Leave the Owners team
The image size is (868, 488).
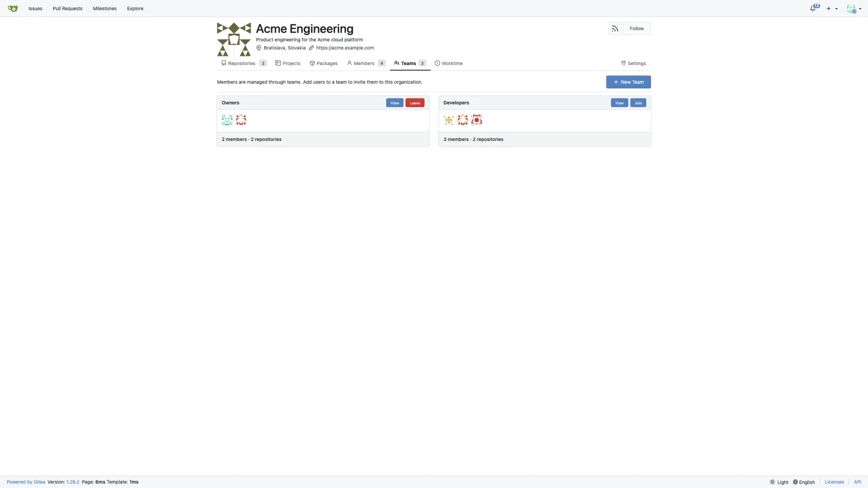(415, 103)
